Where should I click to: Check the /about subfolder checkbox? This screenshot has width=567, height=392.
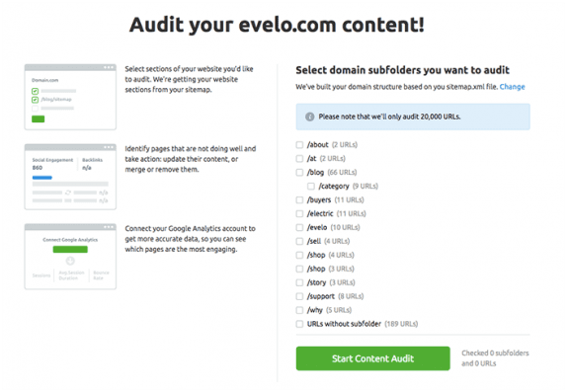click(299, 145)
